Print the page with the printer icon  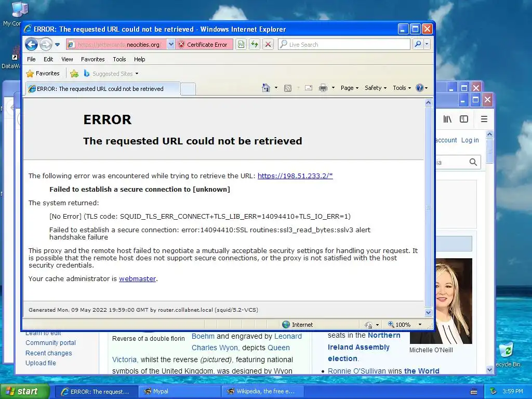click(323, 88)
